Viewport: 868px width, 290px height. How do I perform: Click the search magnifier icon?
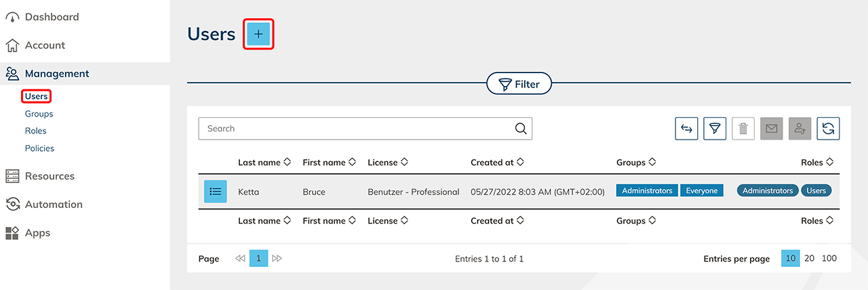click(520, 129)
